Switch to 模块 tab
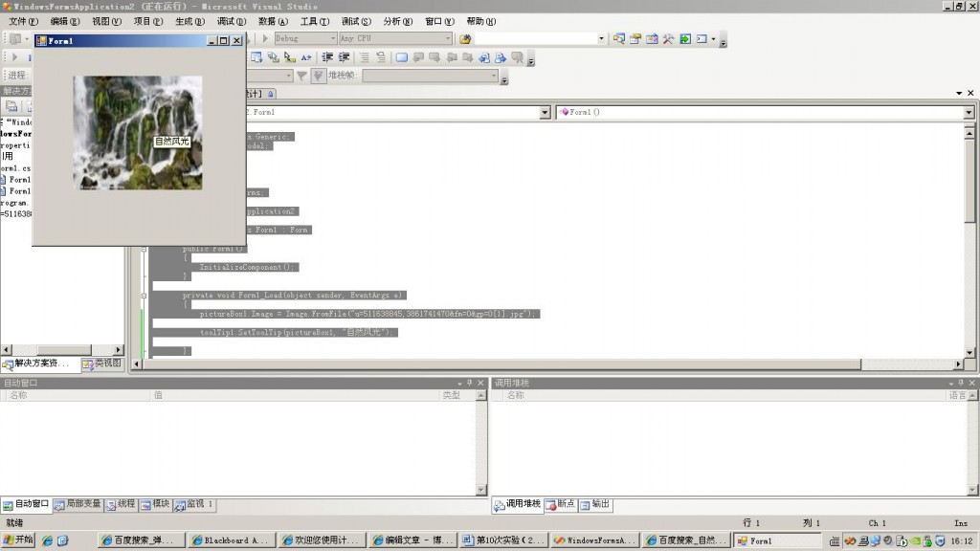The width and height of the screenshot is (980, 551). coord(155,504)
